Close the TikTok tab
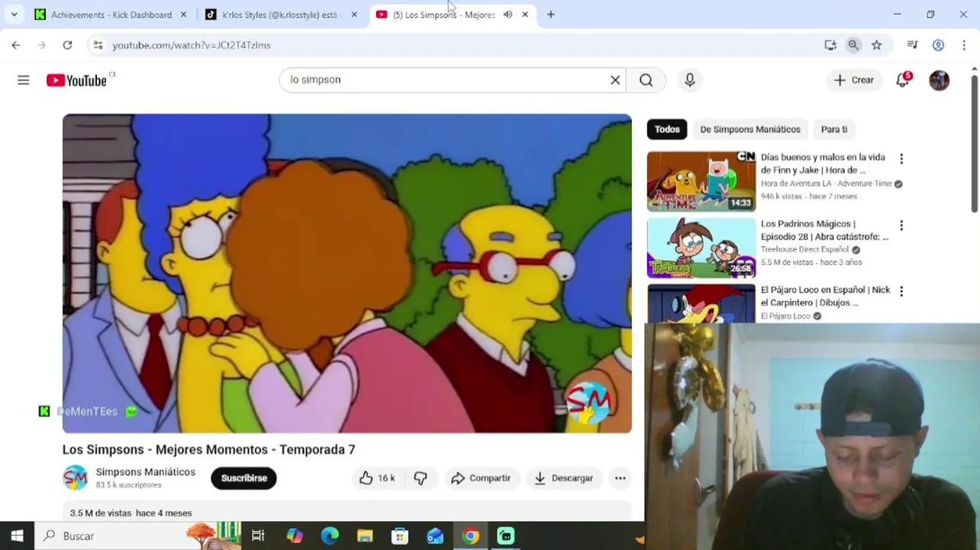Screen dimensions: 980x550 [x=354, y=15]
